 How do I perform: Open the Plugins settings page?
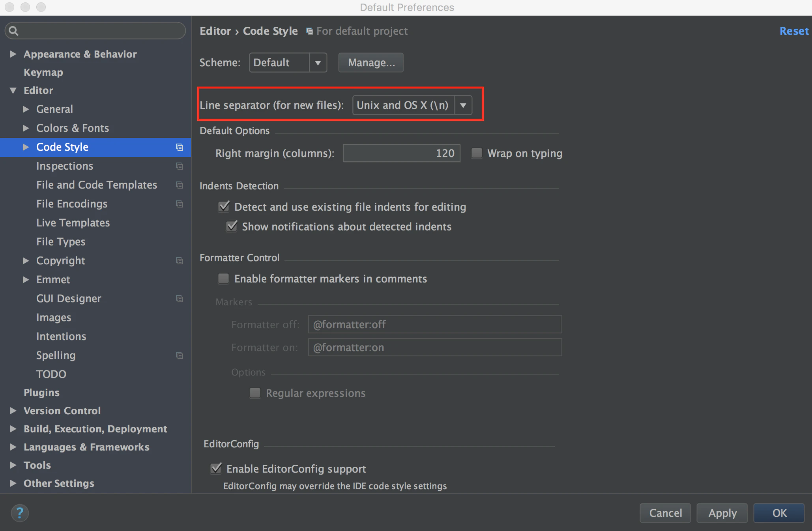41,393
